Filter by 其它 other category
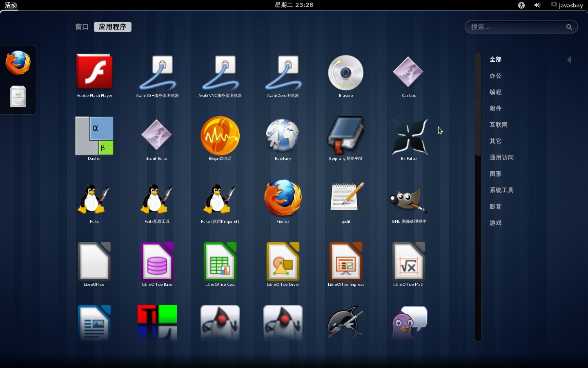This screenshot has height=368, width=588. (495, 141)
